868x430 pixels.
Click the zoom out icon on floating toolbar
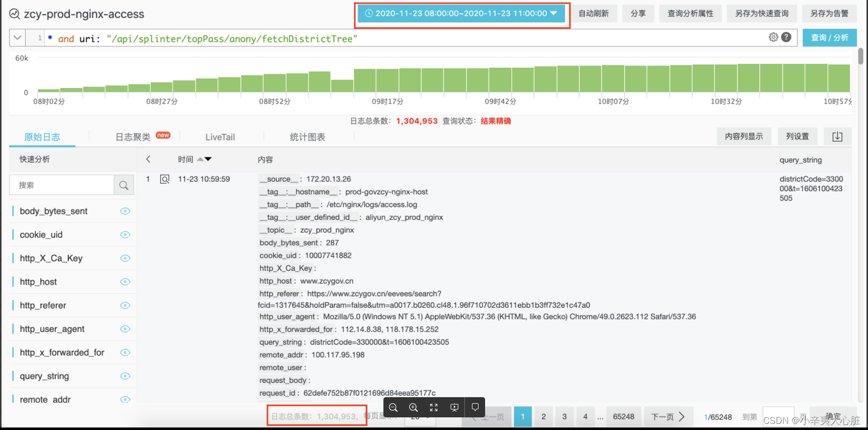tap(393, 407)
